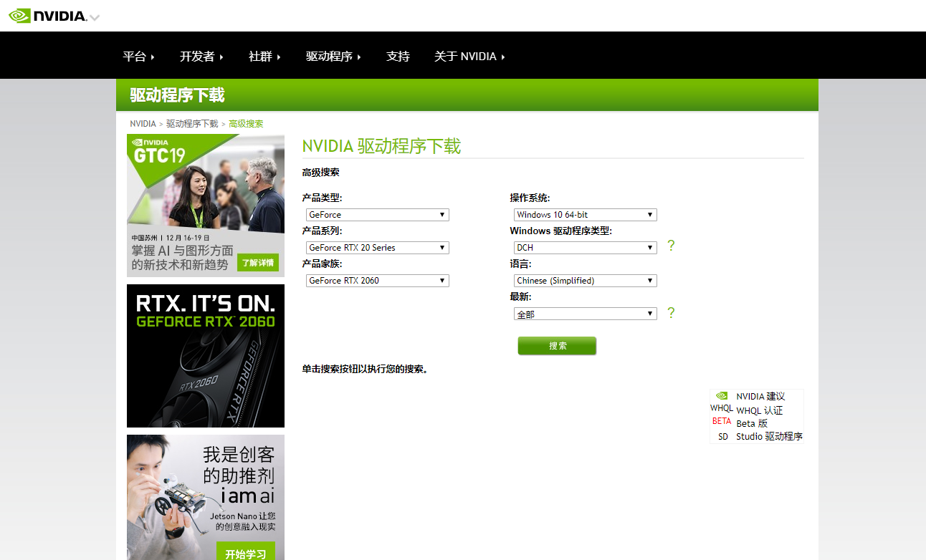Viewport: 926px width, 560px height.
Task: Click the 了解详情 button on GTC19 banner
Action: [258, 263]
